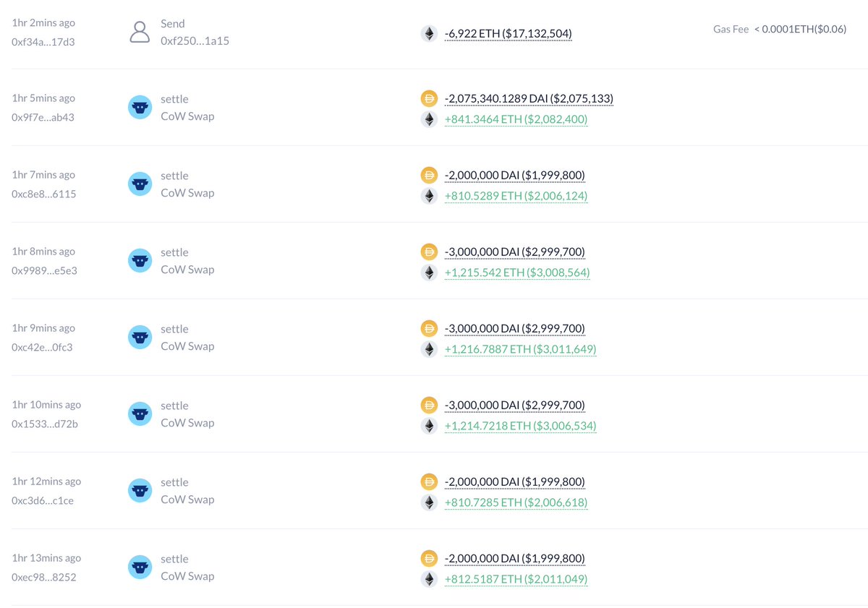Screen dimensions: 868x608
Task: Click the ETH icon beside +810.5289 ETH
Action: (x=429, y=196)
